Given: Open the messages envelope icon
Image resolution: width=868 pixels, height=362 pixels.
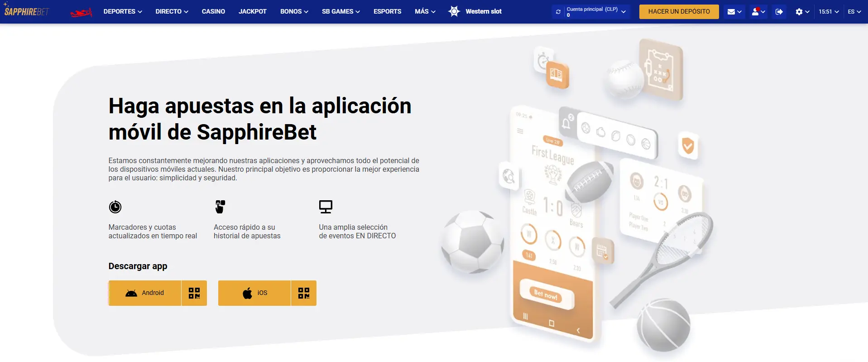Looking at the screenshot, I should point(731,12).
